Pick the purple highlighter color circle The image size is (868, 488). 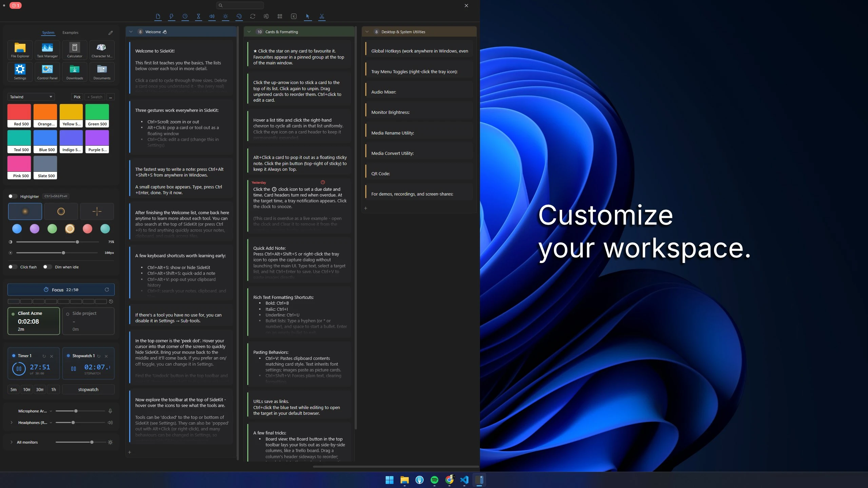pos(35,229)
